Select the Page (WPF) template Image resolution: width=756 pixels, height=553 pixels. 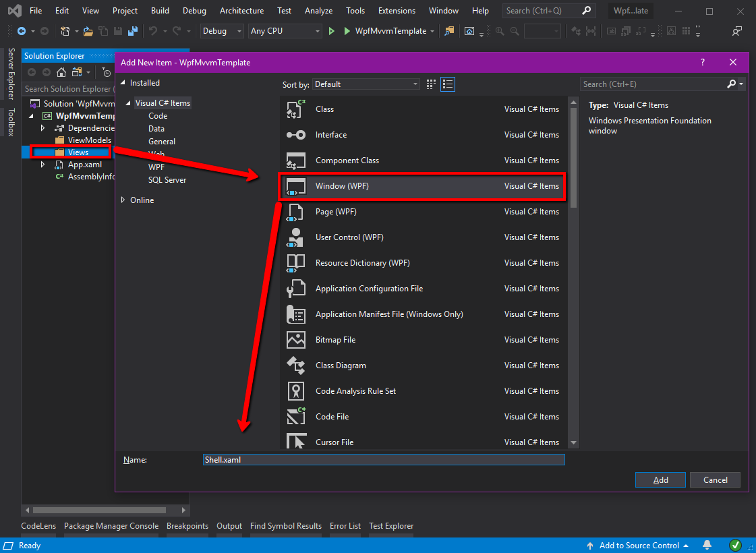coord(423,212)
